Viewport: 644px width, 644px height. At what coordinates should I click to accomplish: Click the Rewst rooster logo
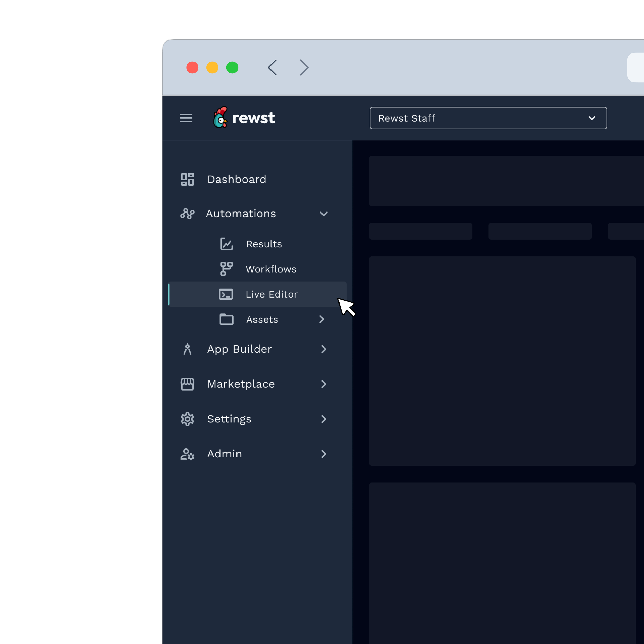pos(221,117)
